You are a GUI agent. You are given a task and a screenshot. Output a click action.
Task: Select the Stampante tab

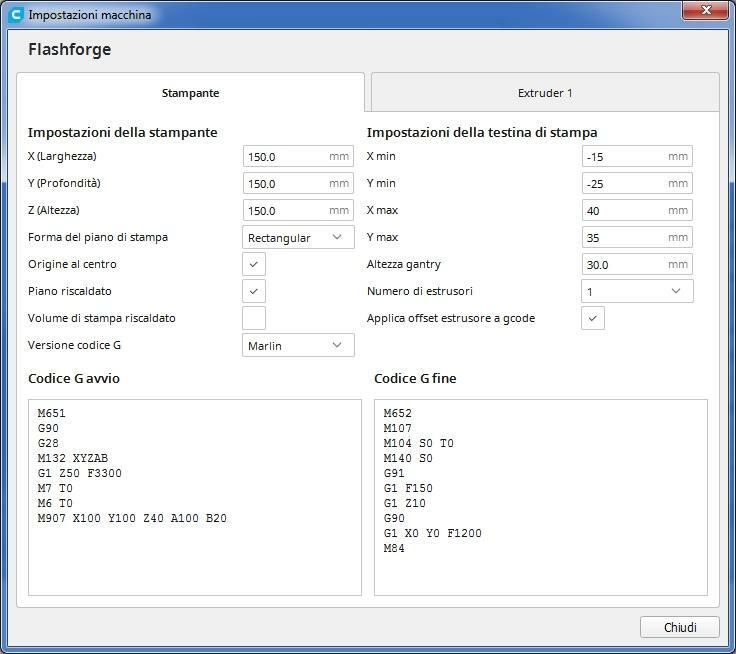190,93
